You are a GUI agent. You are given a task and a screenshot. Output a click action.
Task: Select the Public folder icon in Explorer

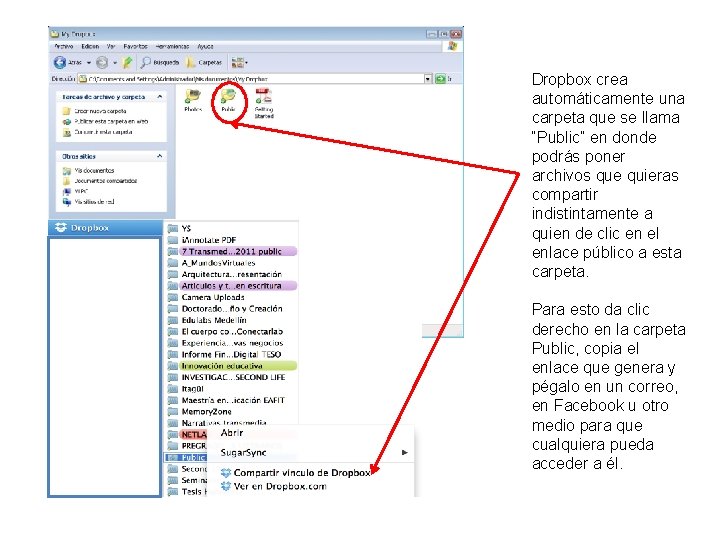tap(228, 96)
